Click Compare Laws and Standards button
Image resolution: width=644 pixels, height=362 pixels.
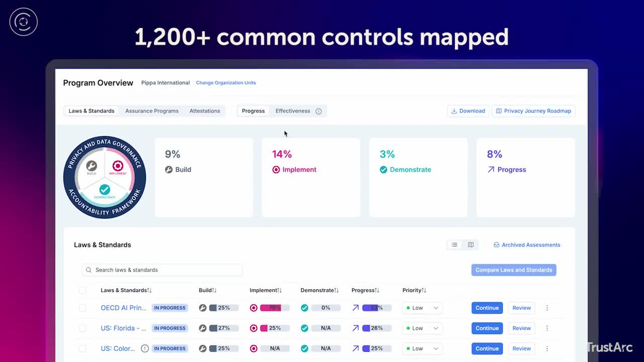(514, 270)
